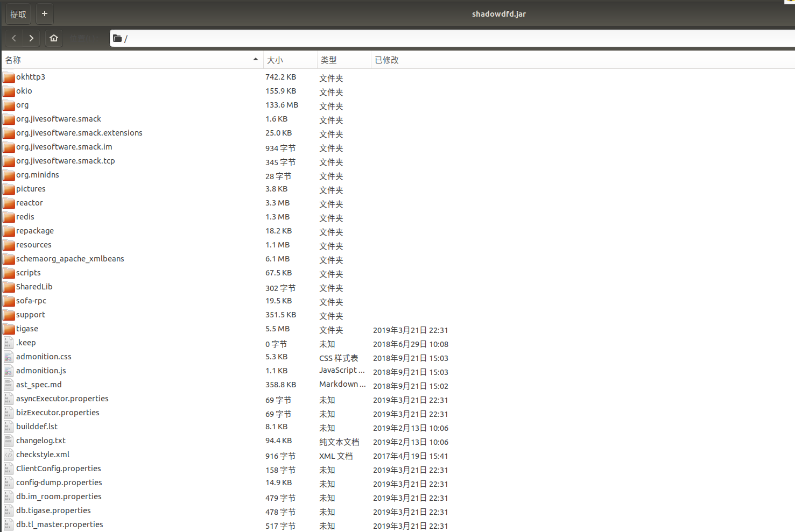Click the plus button to add files
Viewport: 795px width, 532px height.
coord(45,14)
